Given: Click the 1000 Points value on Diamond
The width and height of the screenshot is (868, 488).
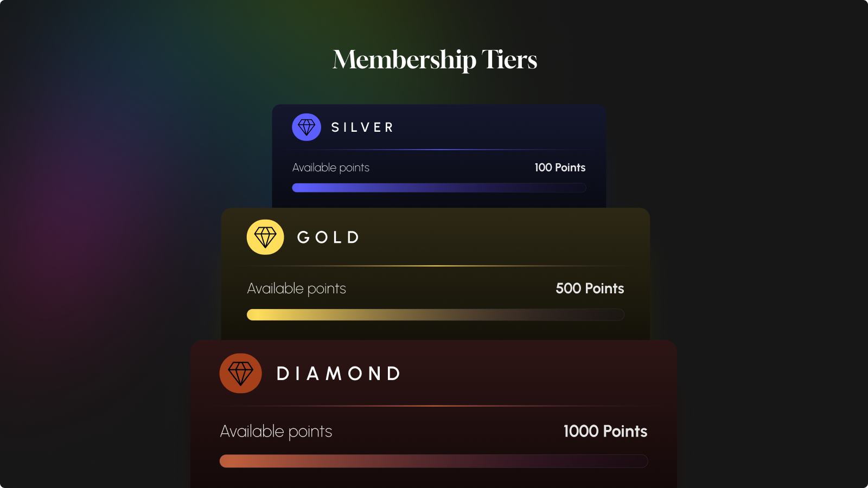Looking at the screenshot, I should (x=605, y=432).
